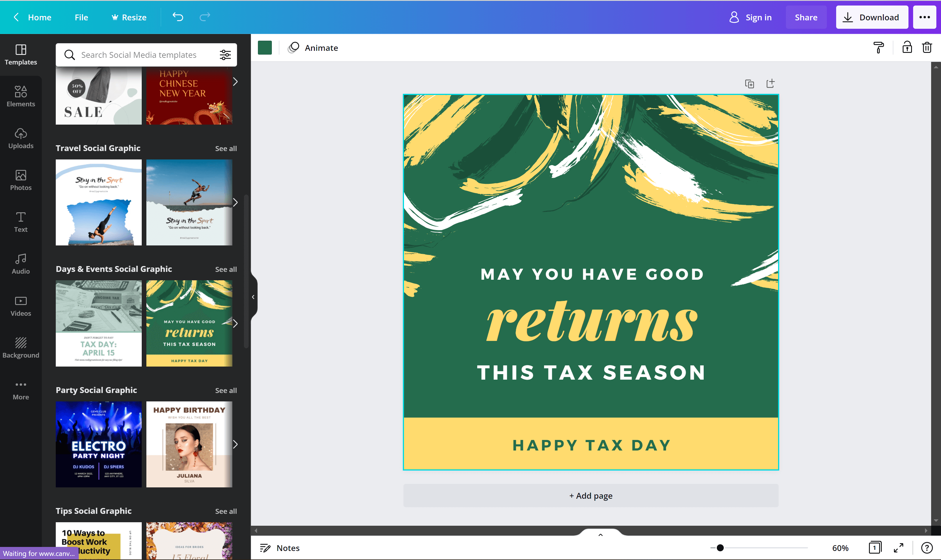941x560 pixels.
Task: Click the add page icon above canvas
Action: 770,84
